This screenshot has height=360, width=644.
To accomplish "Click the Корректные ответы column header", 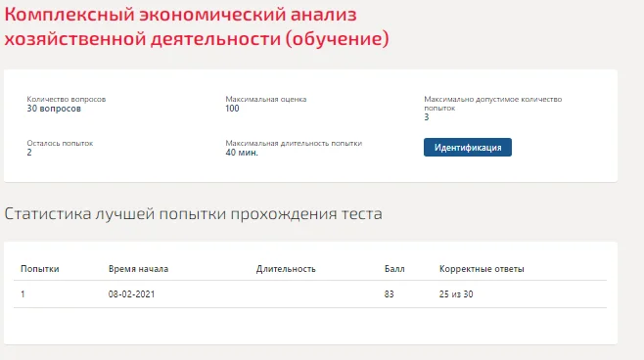I will coord(482,269).
